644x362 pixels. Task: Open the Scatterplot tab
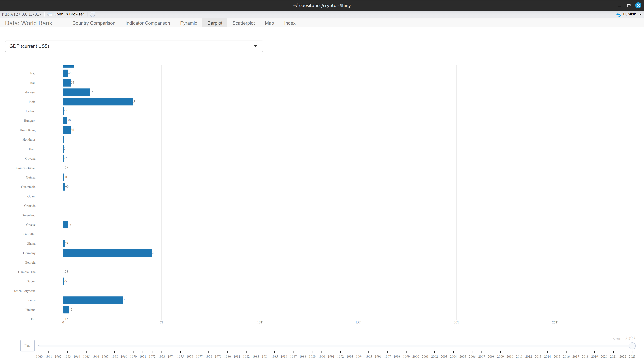(244, 23)
